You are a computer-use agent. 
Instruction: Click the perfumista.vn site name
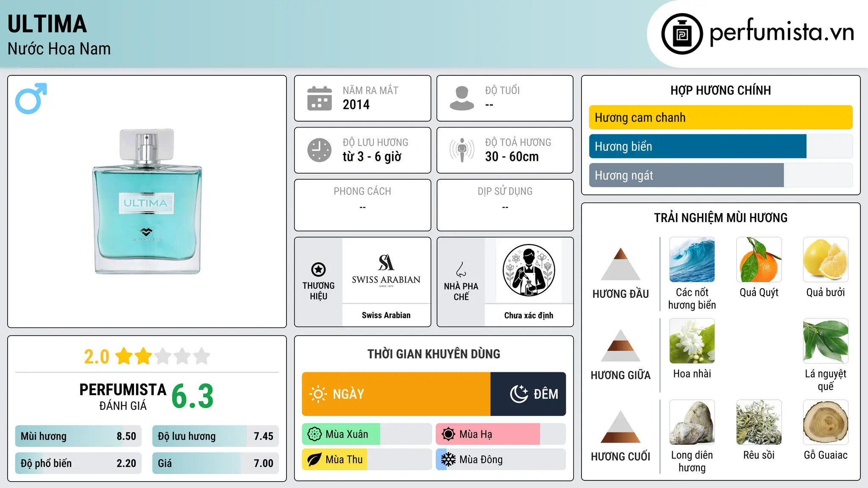click(782, 32)
